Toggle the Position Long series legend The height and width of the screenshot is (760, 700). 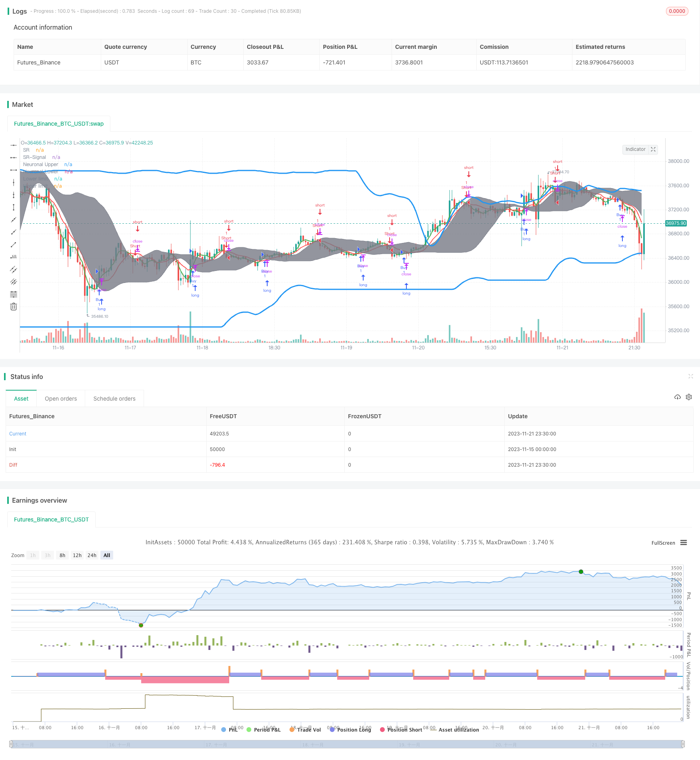point(350,730)
